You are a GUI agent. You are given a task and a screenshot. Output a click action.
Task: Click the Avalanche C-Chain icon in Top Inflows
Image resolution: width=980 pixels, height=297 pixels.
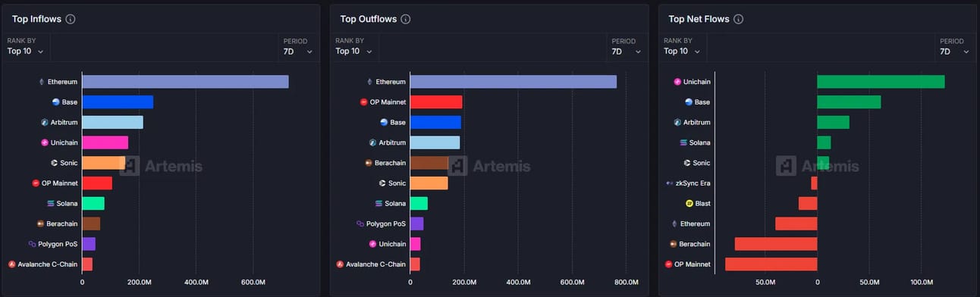click(11, 264)
